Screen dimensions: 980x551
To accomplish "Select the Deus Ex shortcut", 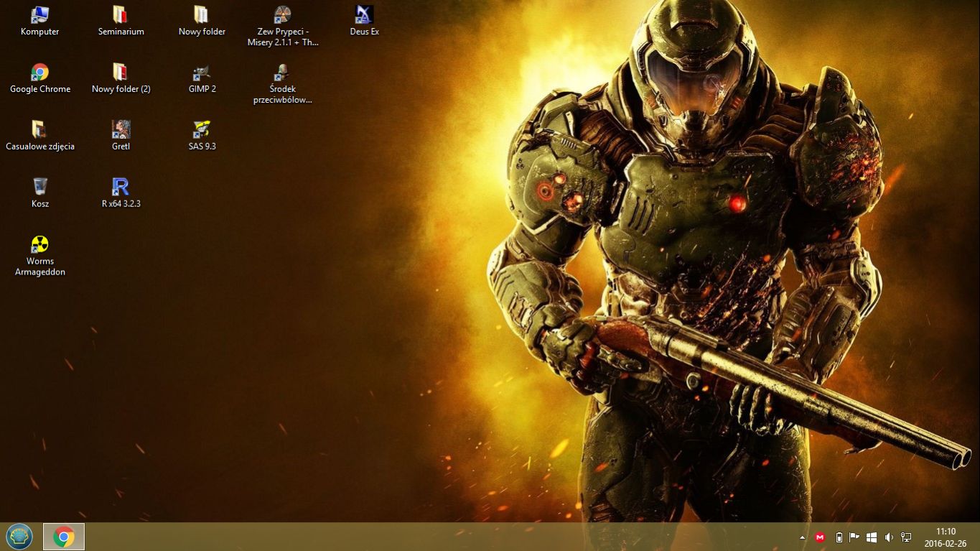I will tap(364, 21).
